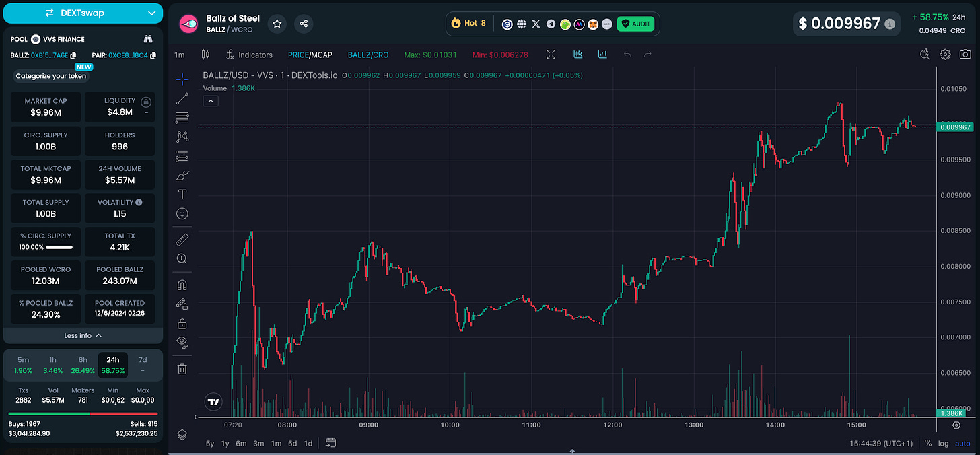The width and height of the screenshot is (980, 455).
Task: Expand the DEXTswap dropdown
Action: point(151,13)
